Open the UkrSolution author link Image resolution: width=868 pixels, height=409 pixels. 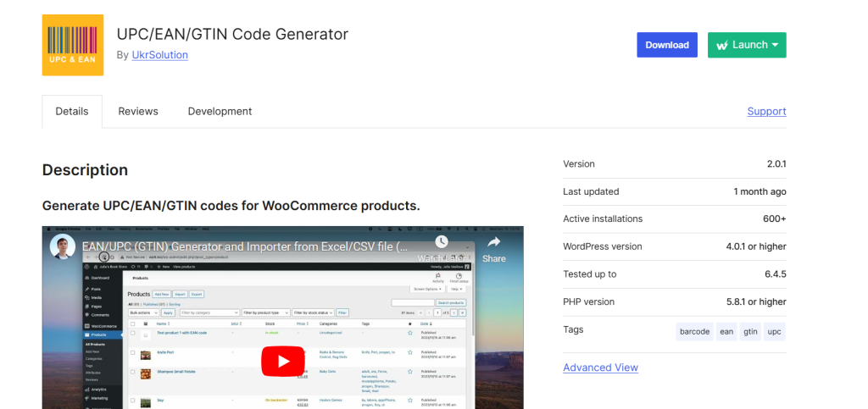coord(160,55)
